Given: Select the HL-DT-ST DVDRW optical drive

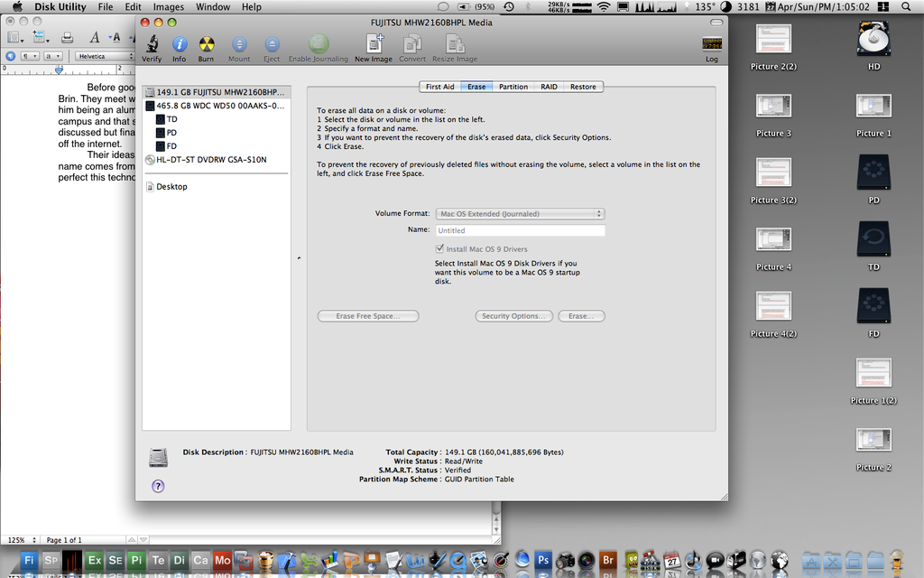Looking at the screenshot, I should click(x=211, y=160).
